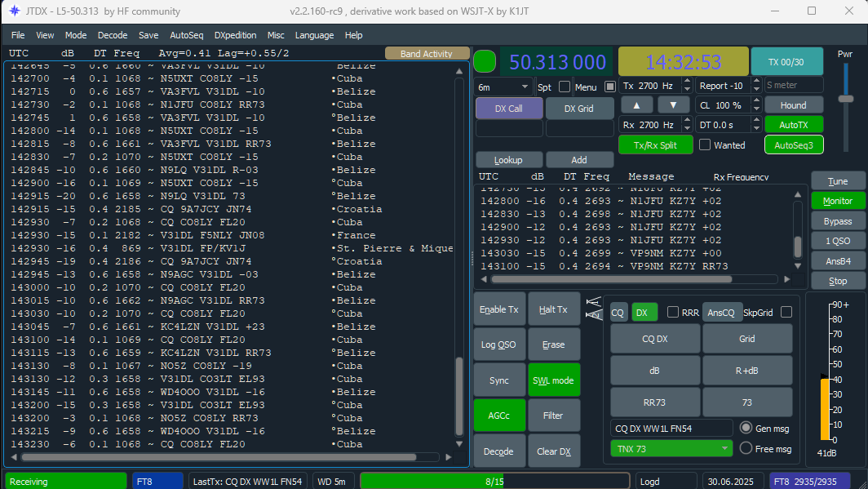Click the green monitor indicator square

pyautogui.click(x=485, y=61)
